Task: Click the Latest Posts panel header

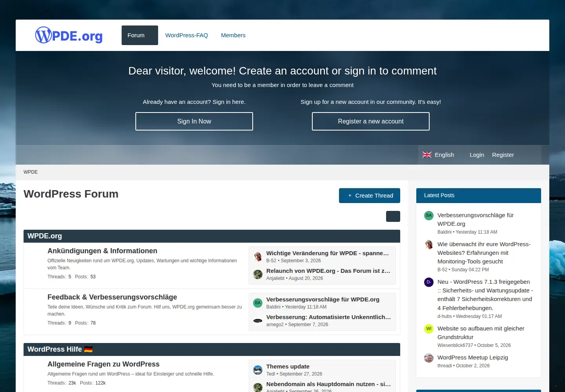Action: pyautogui.click(x=479, y=196)
